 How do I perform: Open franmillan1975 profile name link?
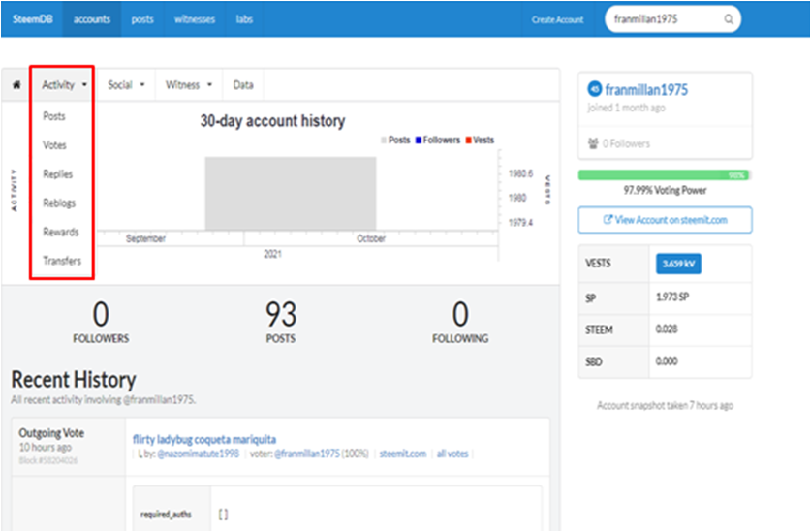(x=646, y=90)
